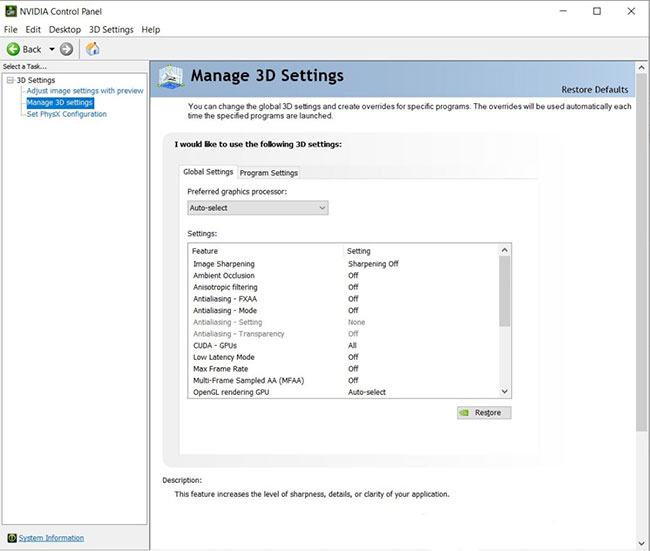Click the All value for CUDA - GPUs
Image resolution: width=650 pixels, height=551 pixels.
pos(352,345)
